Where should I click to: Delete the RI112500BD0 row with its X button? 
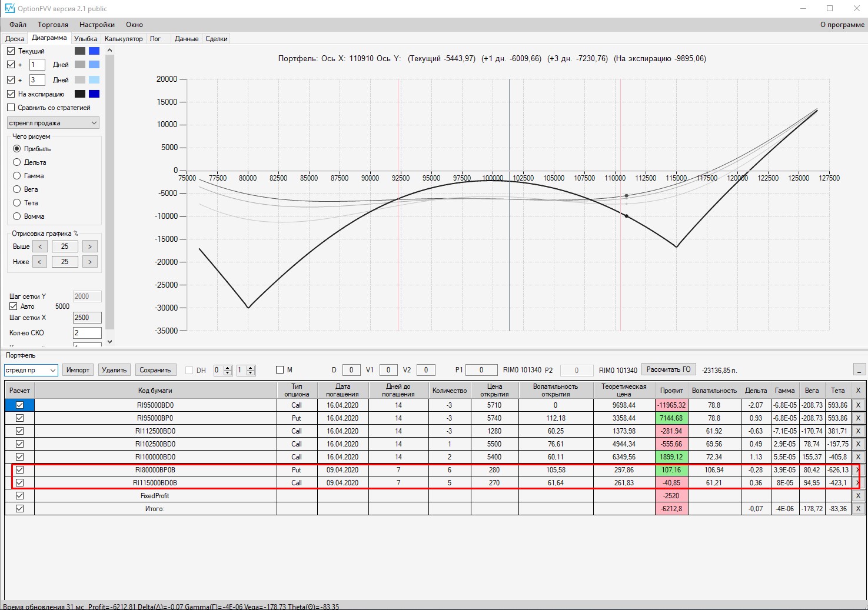pyautogui.click(x=858, y=431)
